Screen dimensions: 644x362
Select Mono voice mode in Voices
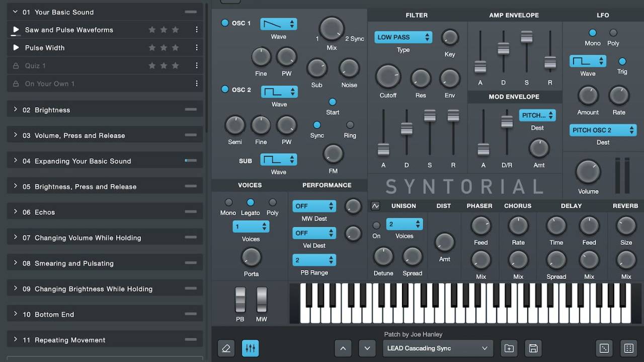[x=228, y=202]
